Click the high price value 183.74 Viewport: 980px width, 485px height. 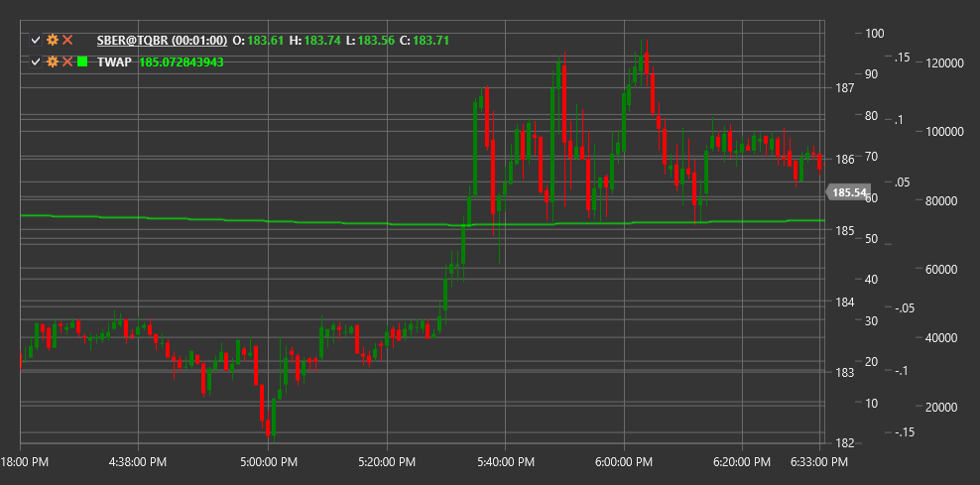coord(322,41)
